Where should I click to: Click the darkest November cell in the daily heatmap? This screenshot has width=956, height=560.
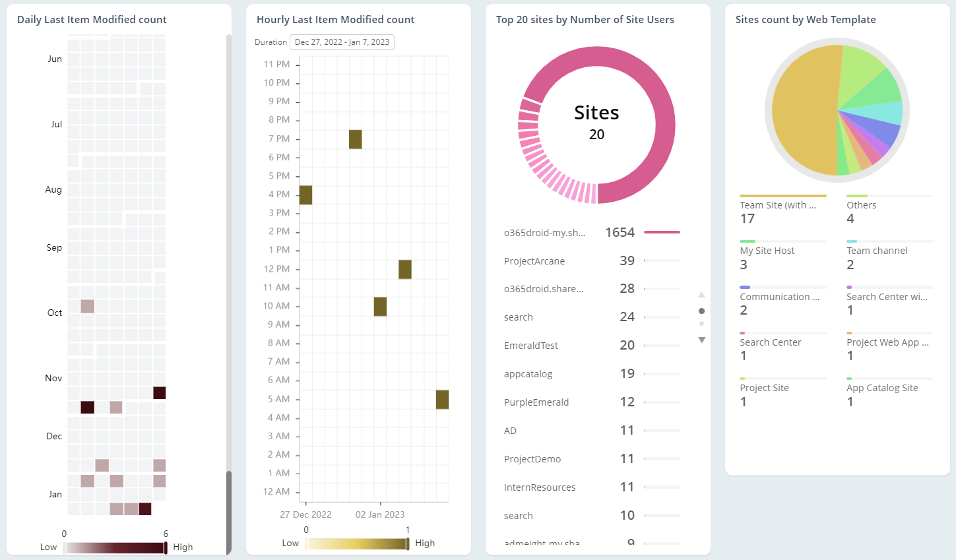158,392
